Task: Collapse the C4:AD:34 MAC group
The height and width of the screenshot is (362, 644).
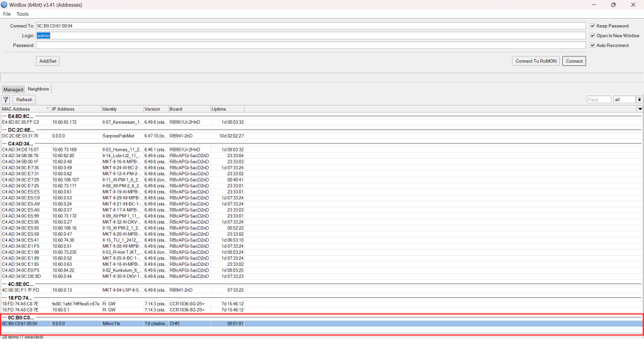Action: click(4, 143)
